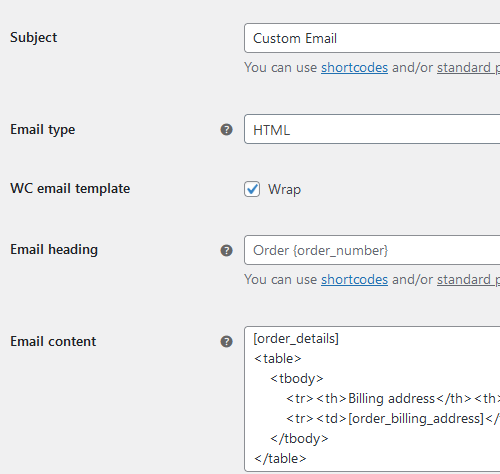Screen dimensions: 500x474
Task: Open the standard placeholders link under Subject
Action: tap(468, 68)
